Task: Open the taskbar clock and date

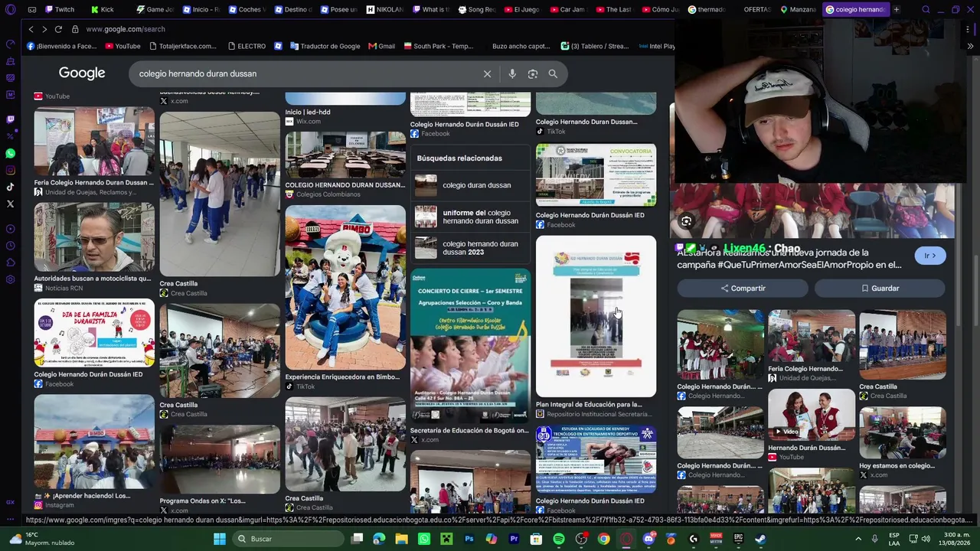Action: click(953, 539)
